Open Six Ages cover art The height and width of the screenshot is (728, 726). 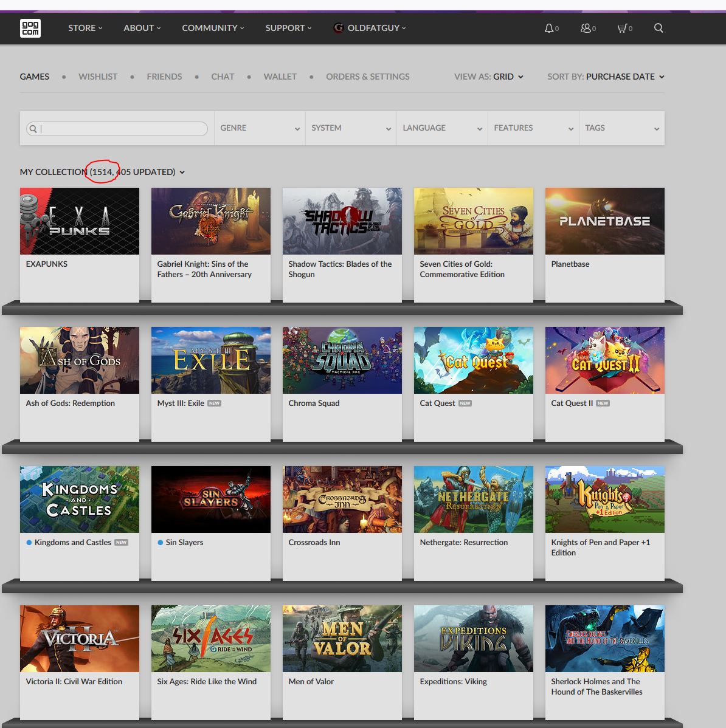click(211, 639)
